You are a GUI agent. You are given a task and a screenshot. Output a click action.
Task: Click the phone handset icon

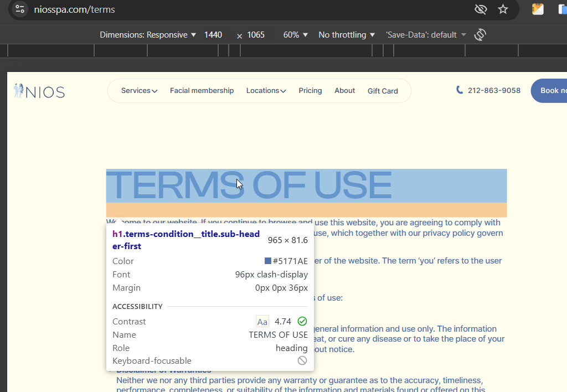pos(460,90)
